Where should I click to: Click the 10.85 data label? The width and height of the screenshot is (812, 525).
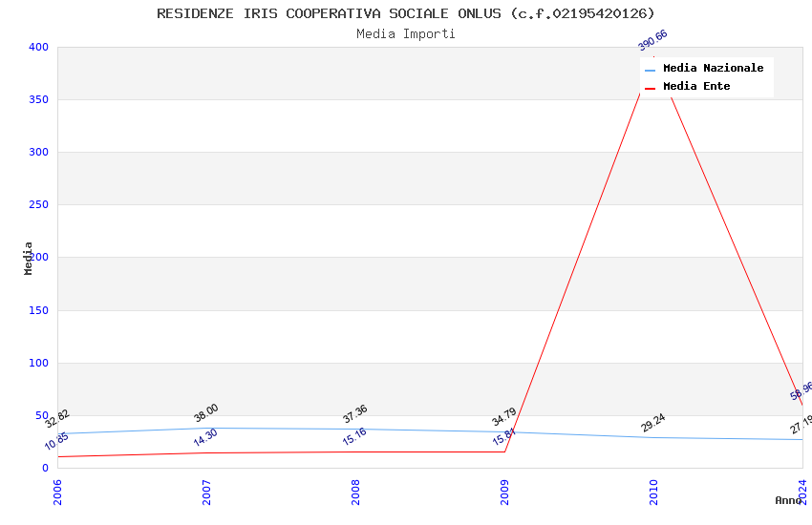tap(56, 441)
